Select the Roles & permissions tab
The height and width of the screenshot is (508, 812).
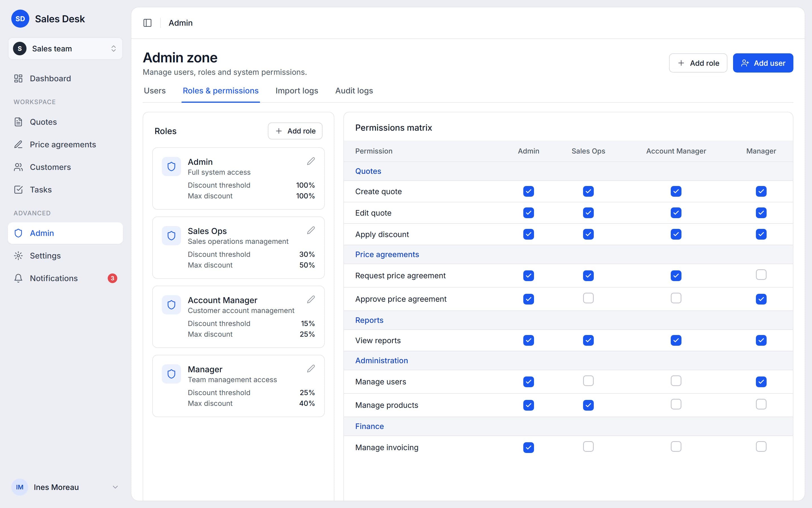[220, 91]
